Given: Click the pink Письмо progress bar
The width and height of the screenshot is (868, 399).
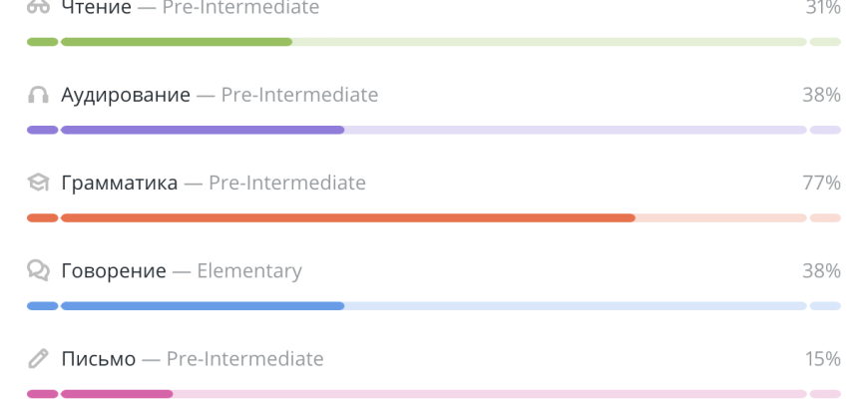Looking at the screenshot, I should point(433,393).
